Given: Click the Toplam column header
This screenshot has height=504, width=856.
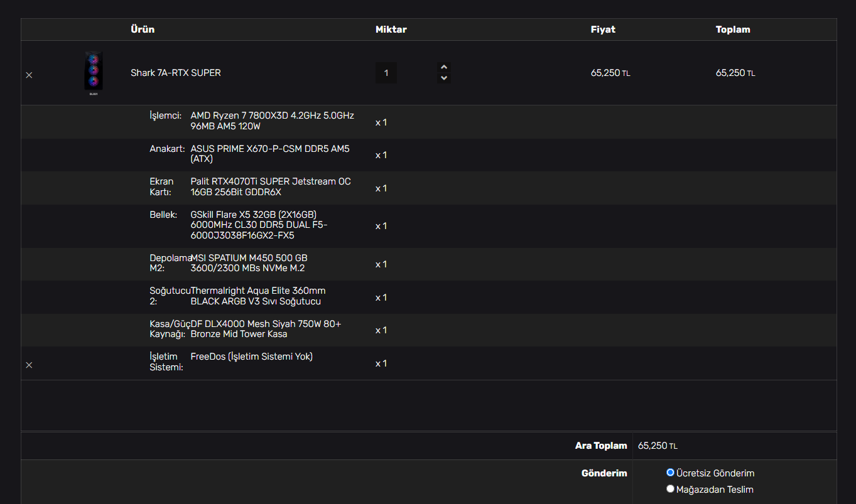Looking at the screenshot, I should 733,29.
